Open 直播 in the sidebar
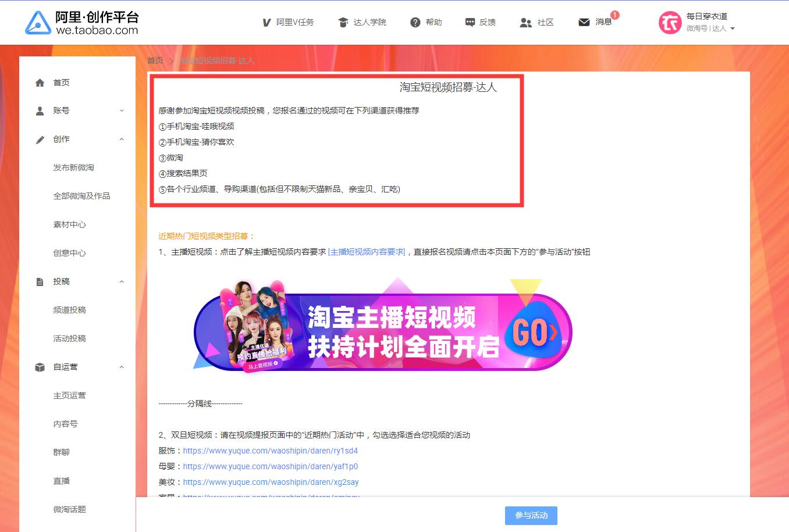The width and height of the screenshot is (789, 532). pyautogui.click(x=61, y=481)
